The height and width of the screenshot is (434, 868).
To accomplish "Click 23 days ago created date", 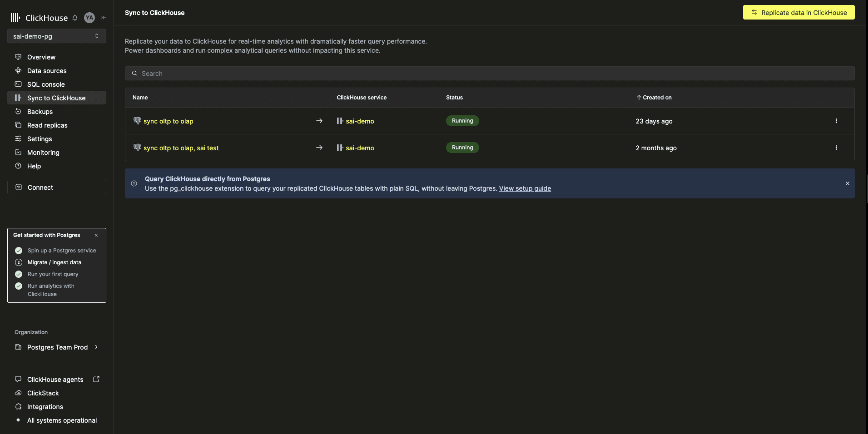I will [x=654, y=121].
